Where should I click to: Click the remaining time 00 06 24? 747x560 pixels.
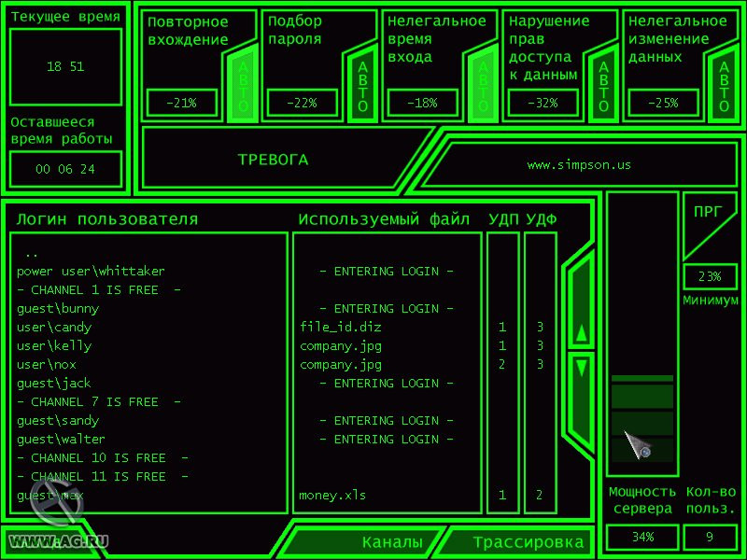coord(65,169)
